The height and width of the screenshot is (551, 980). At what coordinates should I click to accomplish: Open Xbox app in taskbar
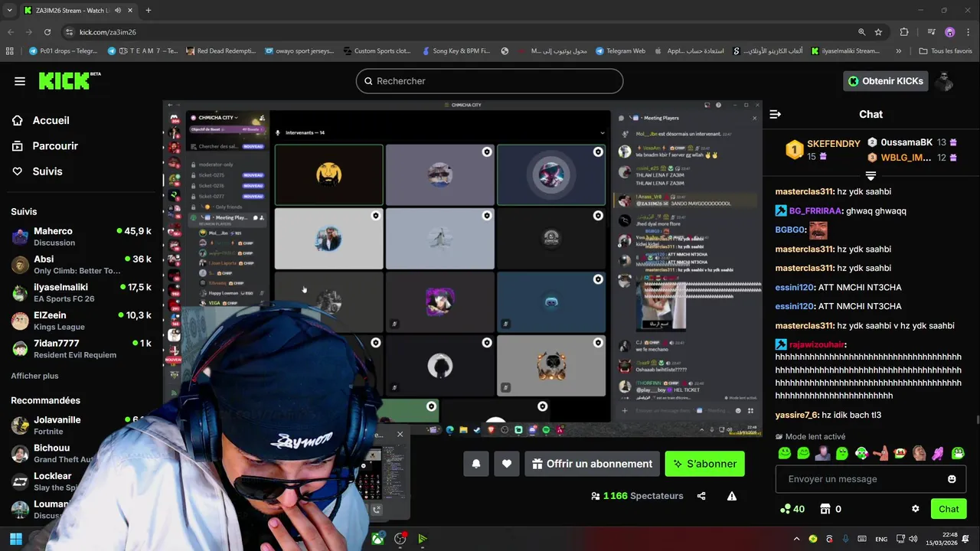(378, 539)
